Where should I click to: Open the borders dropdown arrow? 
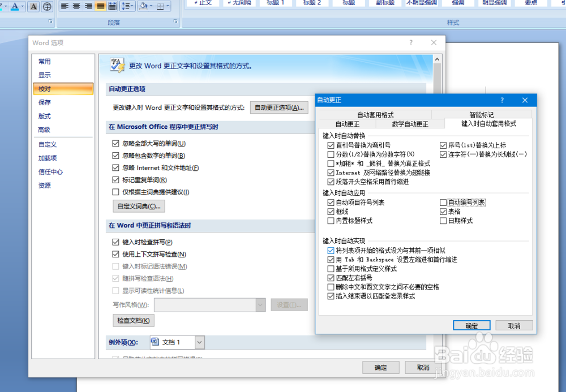[x=168, y=6]
